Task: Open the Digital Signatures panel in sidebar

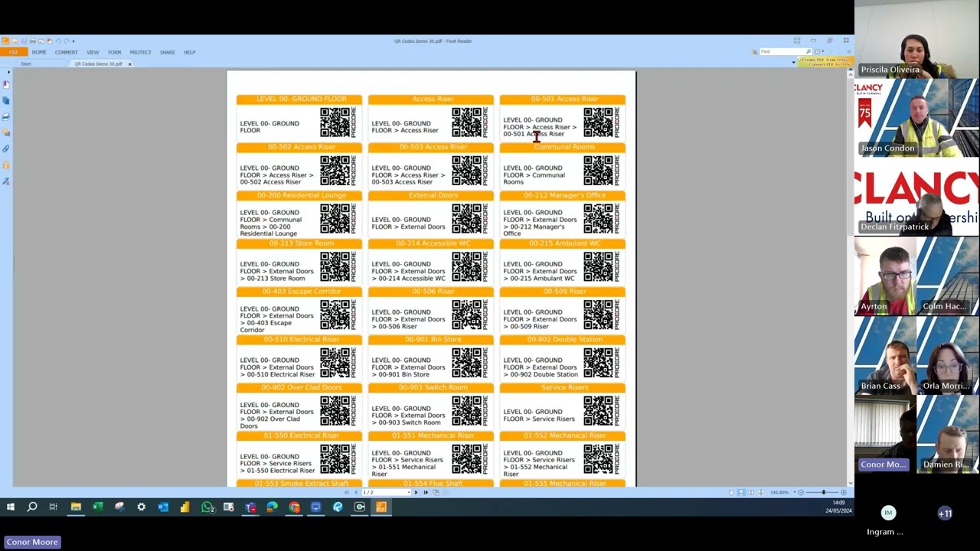Action: click(6, 181)
